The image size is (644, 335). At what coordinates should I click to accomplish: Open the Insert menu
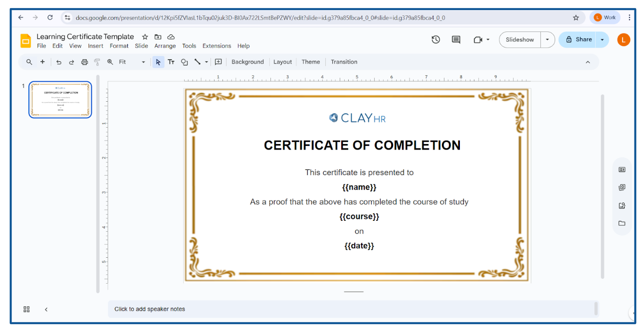(96, 46)
